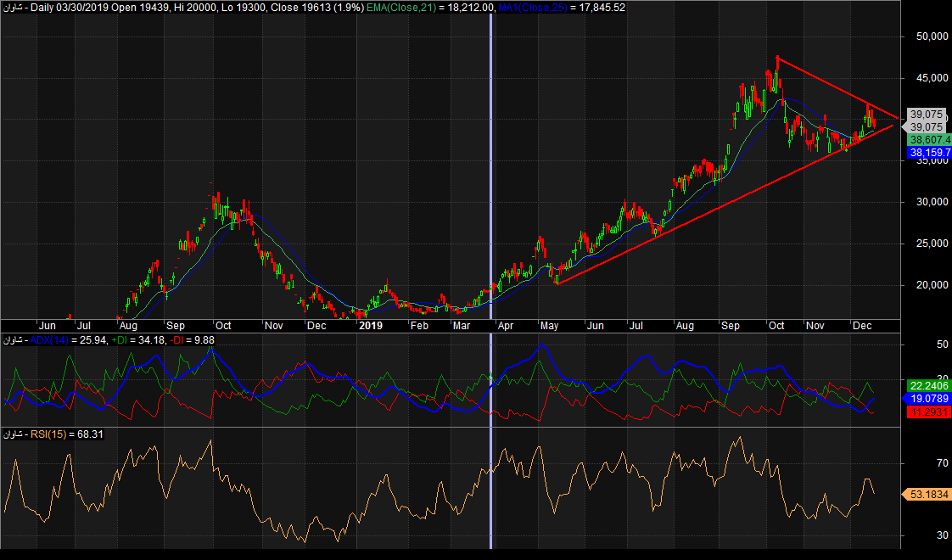952x560 pixels.
Task: Click the Hi 20000 value in title
Action: [194, 8]
